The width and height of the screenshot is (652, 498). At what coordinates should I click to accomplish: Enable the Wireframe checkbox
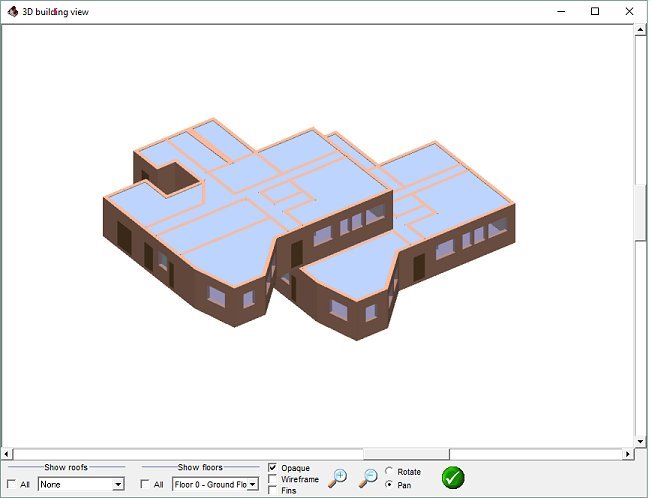(x=272, y=479)
